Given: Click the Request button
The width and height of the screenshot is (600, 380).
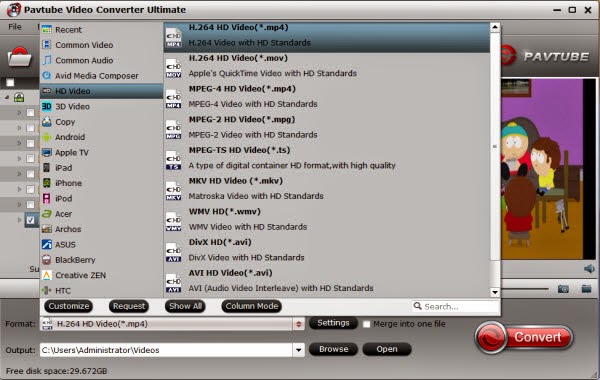Looking at the screenshot, I should pyautogui.click(x=129, y=306).
